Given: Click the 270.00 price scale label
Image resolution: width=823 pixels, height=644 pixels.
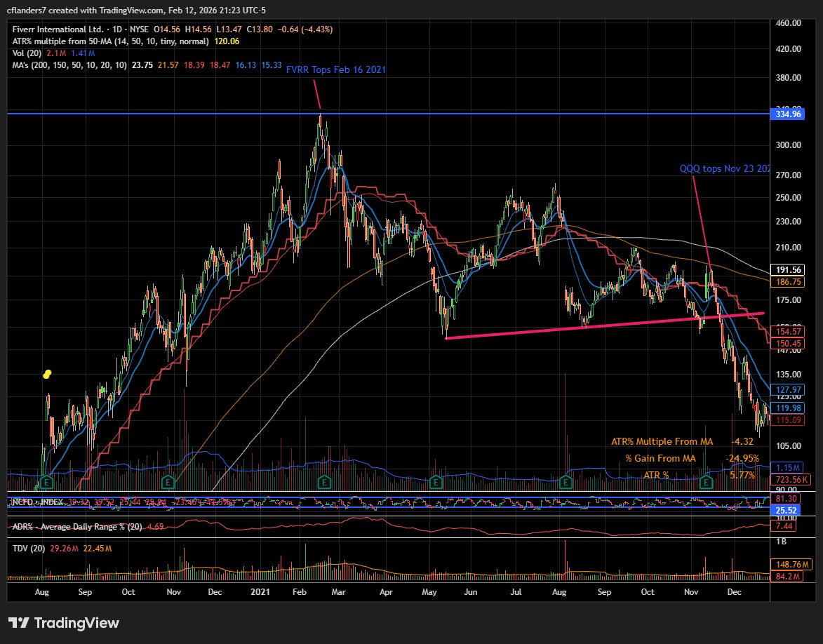Looking at the screenshot, I should (x=789, y=175).
